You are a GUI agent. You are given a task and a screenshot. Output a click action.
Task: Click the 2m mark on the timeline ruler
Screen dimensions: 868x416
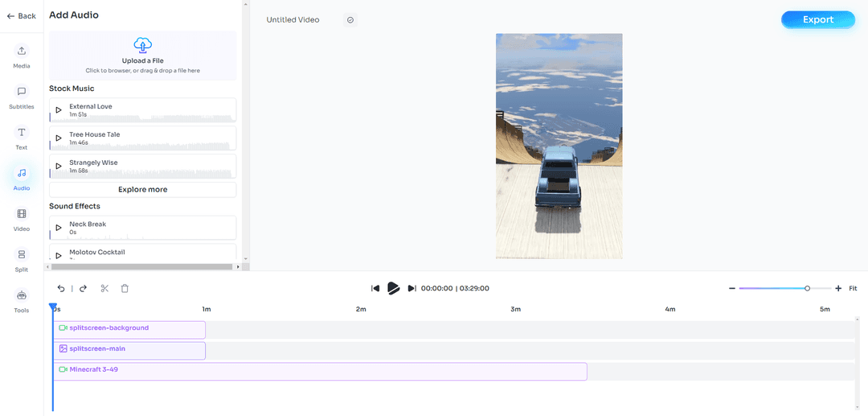361,309
